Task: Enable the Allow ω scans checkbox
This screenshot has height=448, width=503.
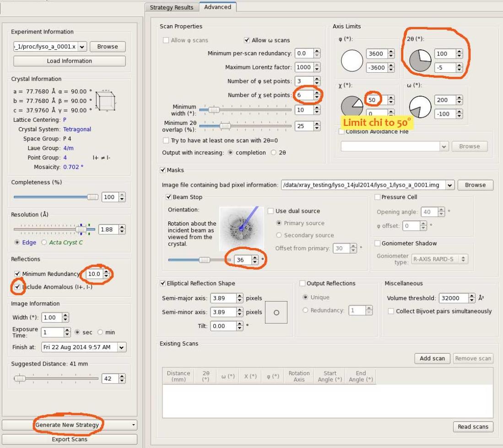Action: click(247, 40)
